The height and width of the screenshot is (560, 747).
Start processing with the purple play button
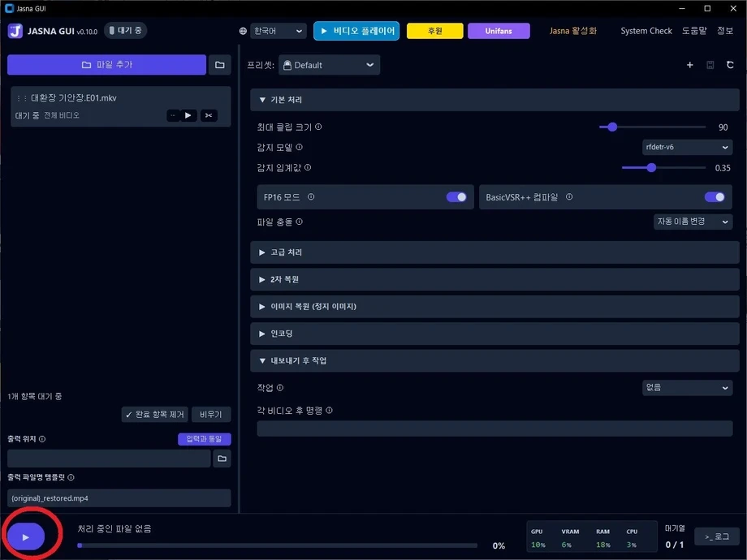coord(26,536)
